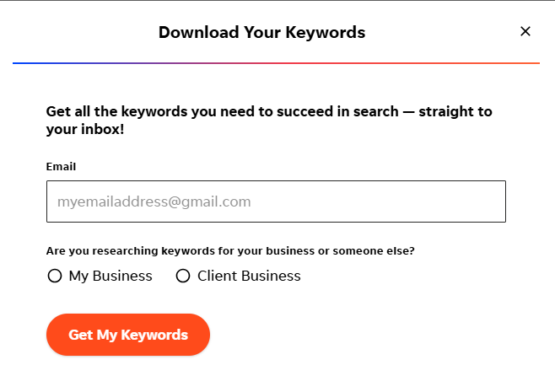This screenshot has height=392, width=555.
Task: Dismiss the popup using the X icon
Action: click(525, 32)
